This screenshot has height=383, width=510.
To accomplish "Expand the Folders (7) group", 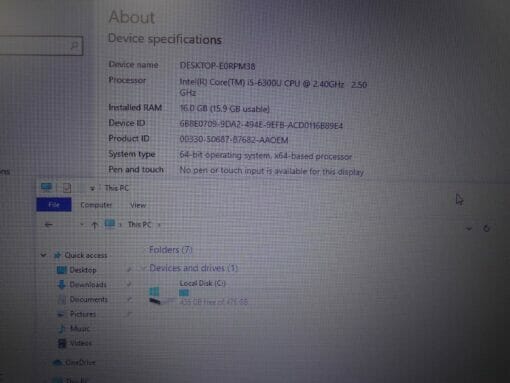I will (170, 249).
